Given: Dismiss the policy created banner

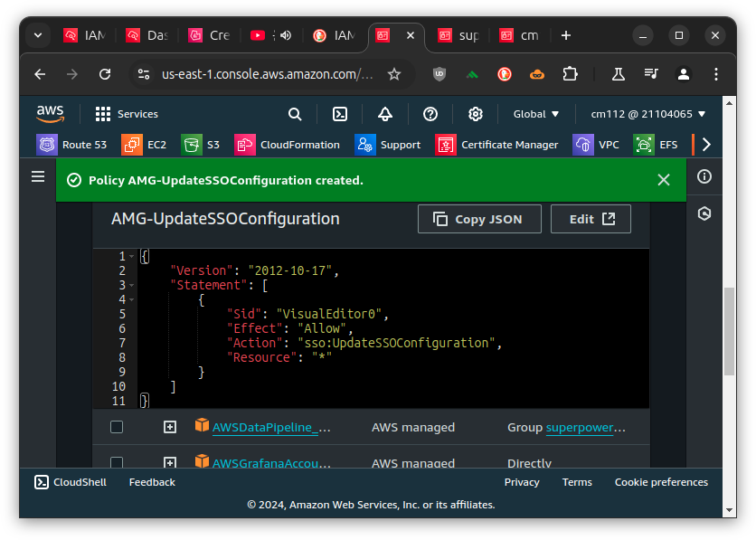Looking at the screenshot, I should (664, 180).
